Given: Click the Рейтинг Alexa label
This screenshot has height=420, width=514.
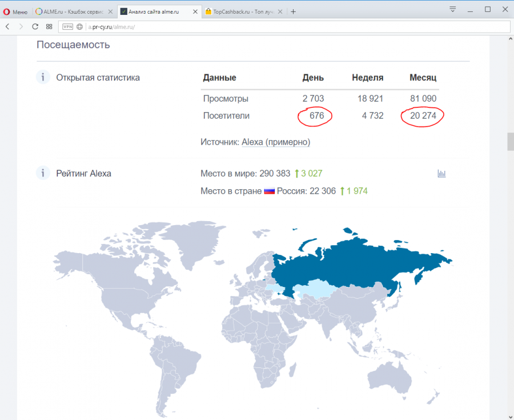Looking at the screenshot, I should (x=83, y=174).
